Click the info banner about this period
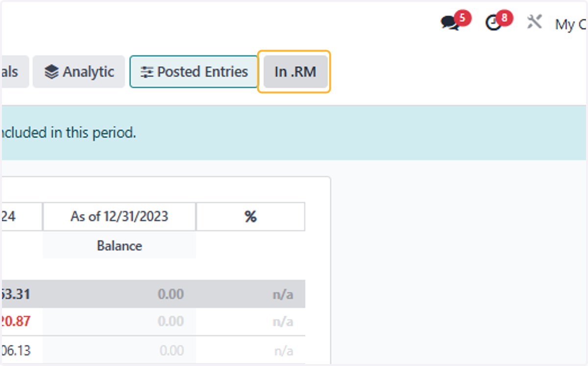This screenshot has height=366, width=588. [x=294, y=133]
